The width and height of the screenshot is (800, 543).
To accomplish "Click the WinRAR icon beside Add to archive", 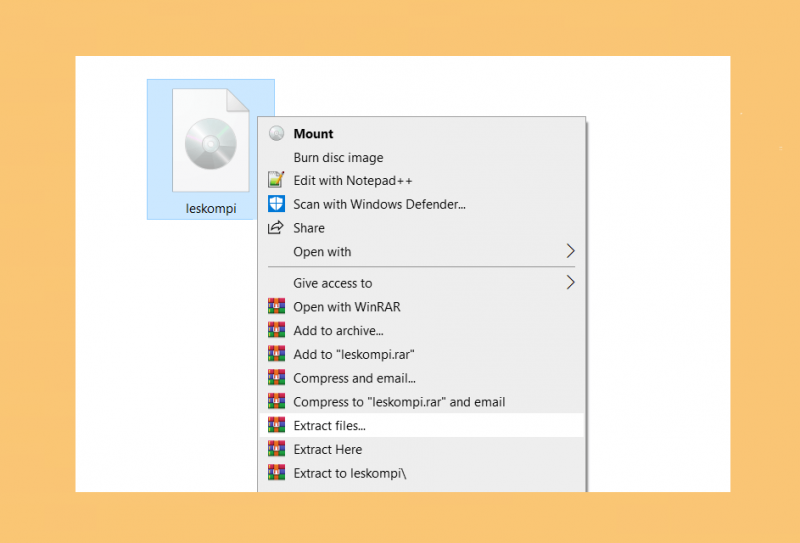I will click(276, 330).
